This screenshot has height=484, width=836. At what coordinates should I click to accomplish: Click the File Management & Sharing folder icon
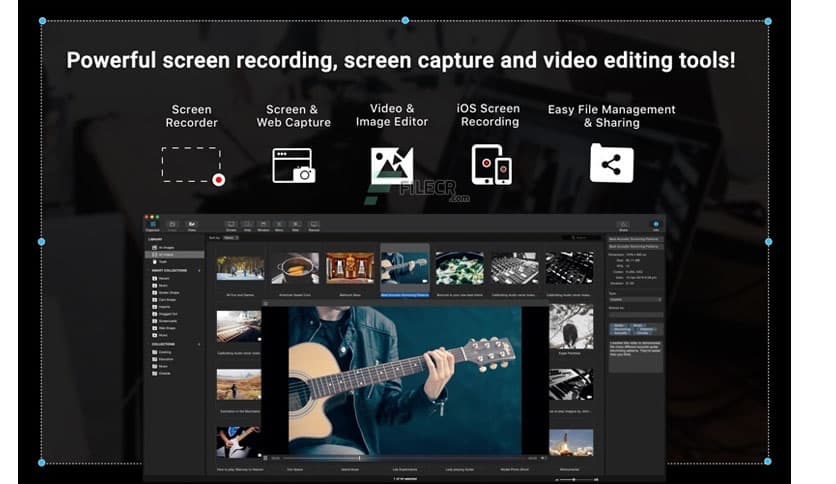[x=611, y=163]
